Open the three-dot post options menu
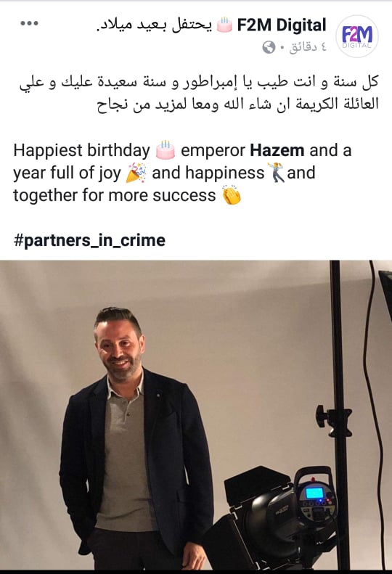 [29, 23]
